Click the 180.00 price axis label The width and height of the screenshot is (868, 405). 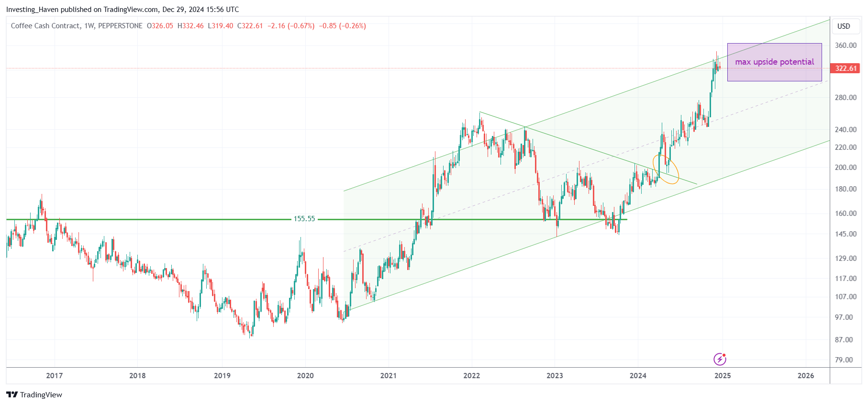pos(846,189)
